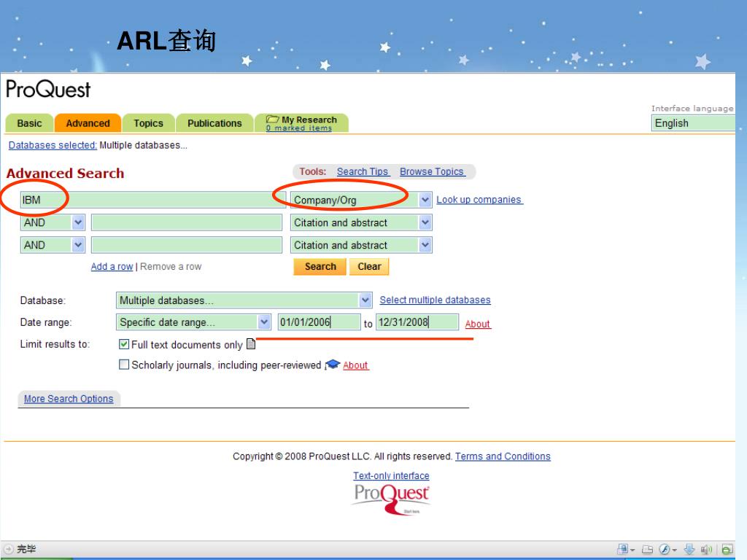Image resolution: width=747 pixels, height=560 pixels.
Task: Click the ProQuest footer logo
Action: [392, 499]
